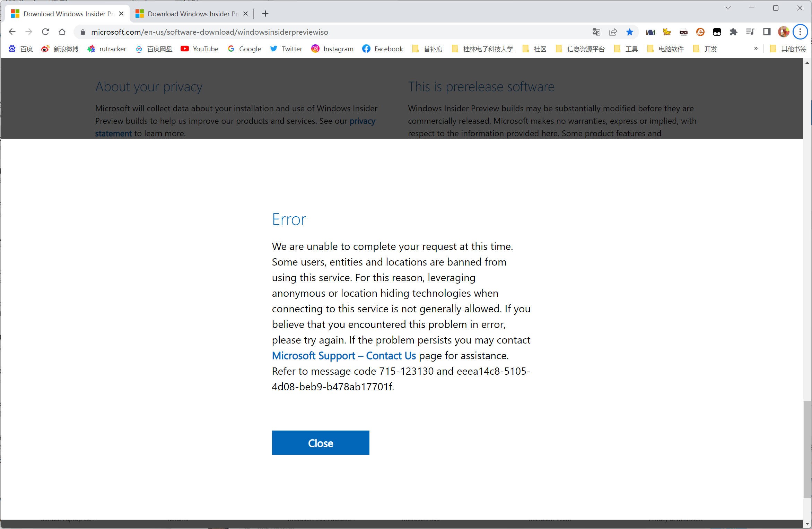
Task: Open the Google bookmark
Action: 244,49
